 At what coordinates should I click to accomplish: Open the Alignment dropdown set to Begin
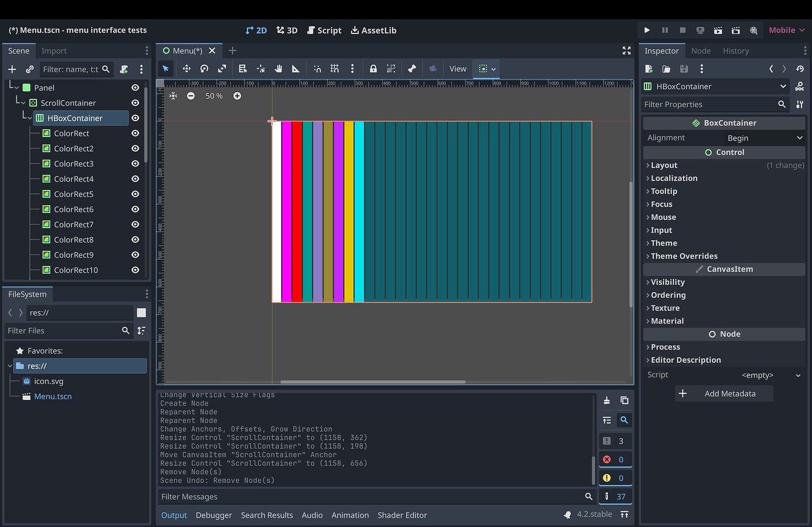764,138
